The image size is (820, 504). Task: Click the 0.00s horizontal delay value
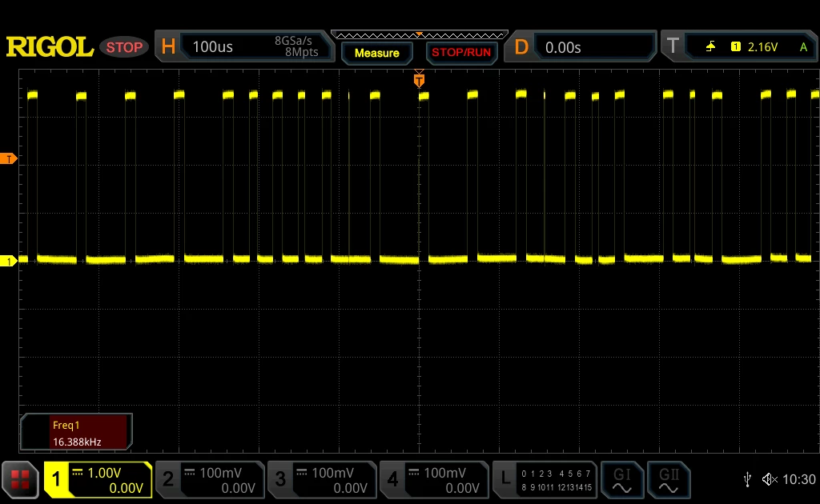[x=563, y=47]
